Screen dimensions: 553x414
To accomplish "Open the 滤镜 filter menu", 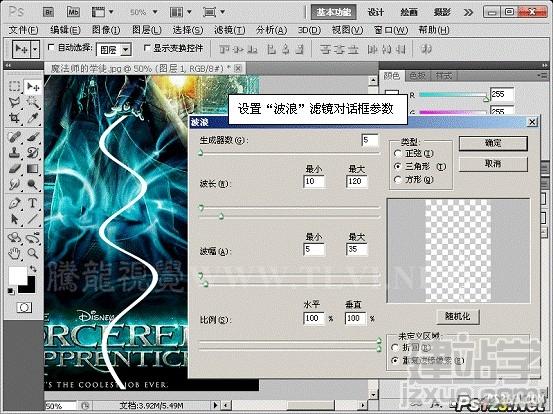I will 230,30.
